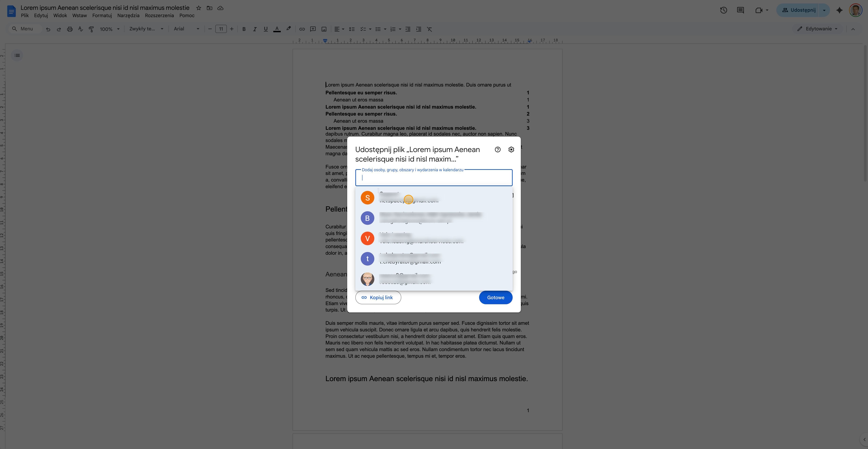Open the Edytowanie mode dropdown
The height and width of the screenshot is (449, 868).
[x=818, y=29]
